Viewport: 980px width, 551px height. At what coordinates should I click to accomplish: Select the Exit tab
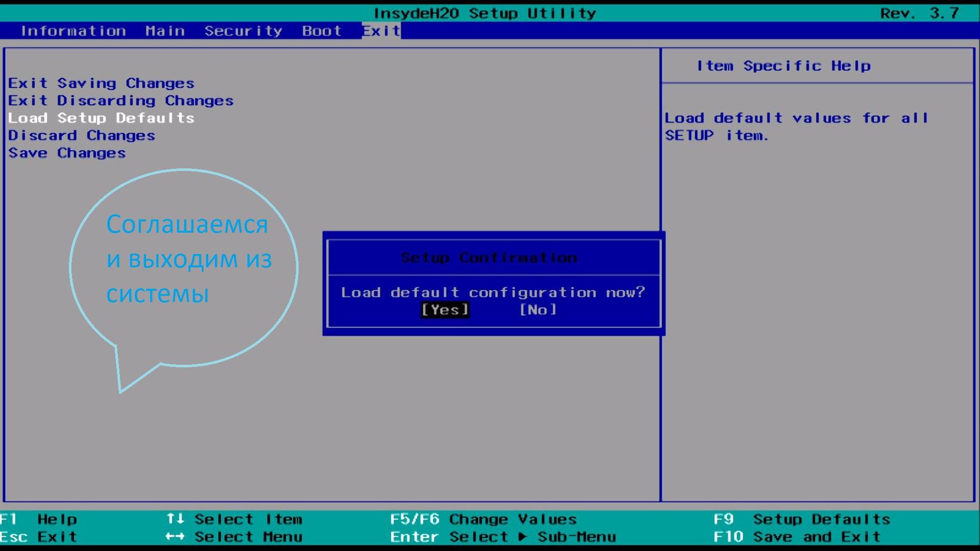(x=381, y=31)
